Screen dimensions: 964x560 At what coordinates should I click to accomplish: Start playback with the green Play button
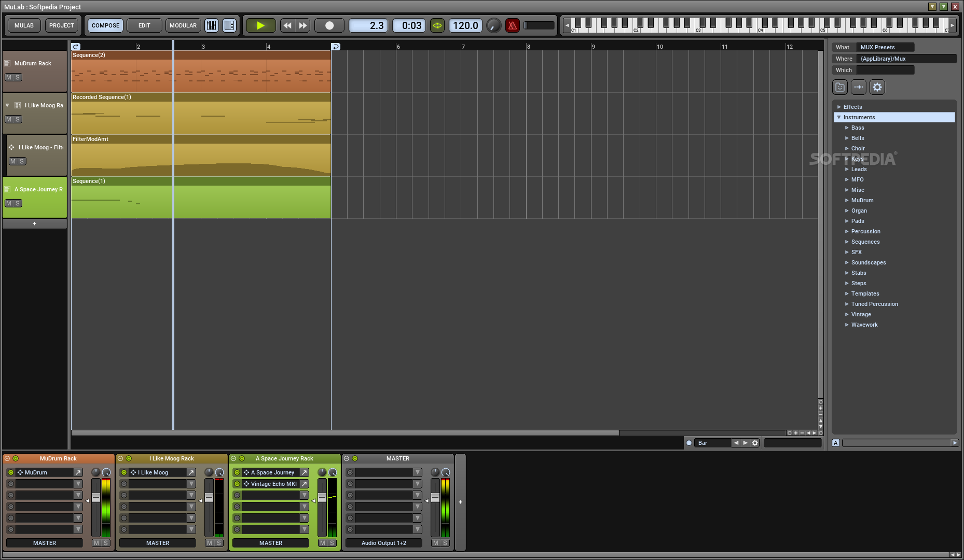tap(260, 25)
